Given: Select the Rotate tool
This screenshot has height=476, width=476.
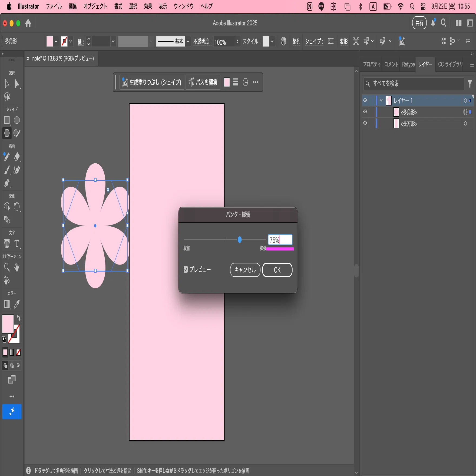Looking at the screenshot, I should tap(17, 207).
